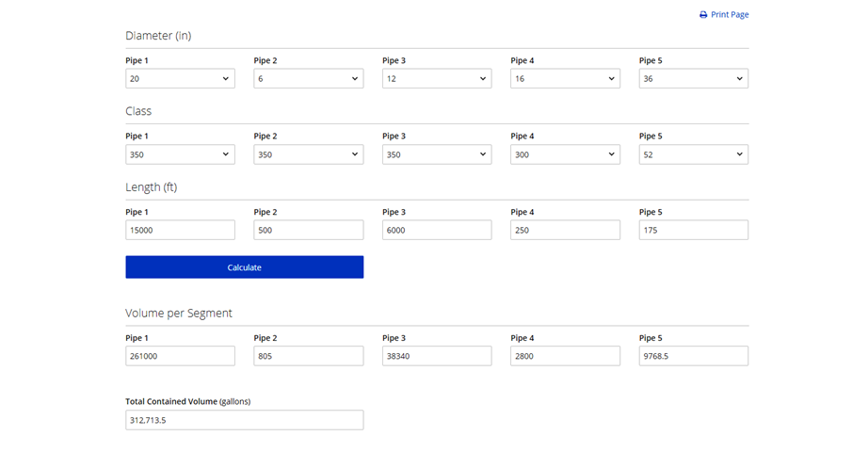
Task: Click Pipe 5 length field containing 175
Action: 693,230
